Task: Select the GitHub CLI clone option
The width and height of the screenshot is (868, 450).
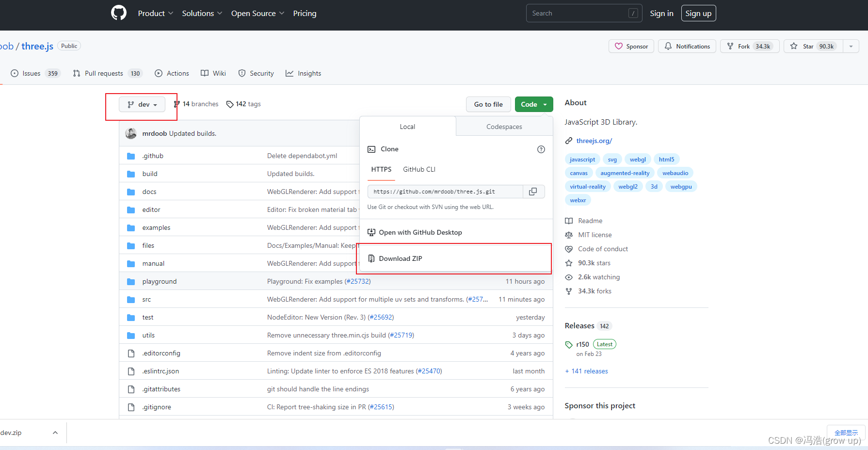Action: pos(419,169)
